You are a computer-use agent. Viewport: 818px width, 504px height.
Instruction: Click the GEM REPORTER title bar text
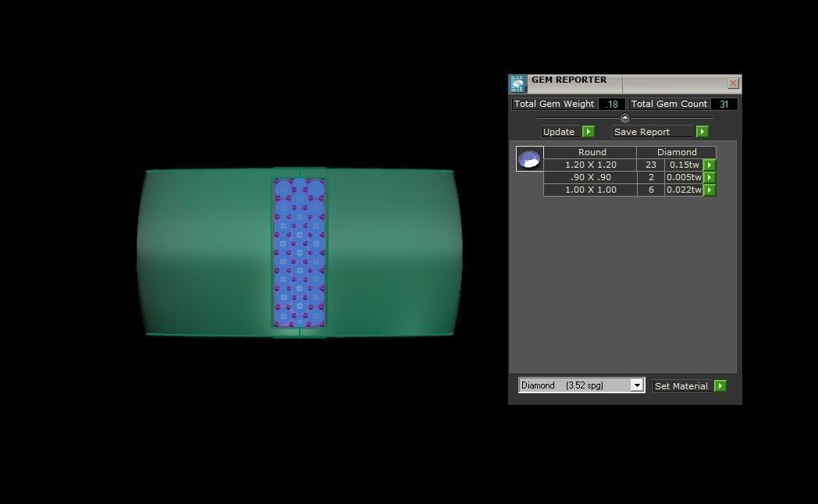point(569,80)
